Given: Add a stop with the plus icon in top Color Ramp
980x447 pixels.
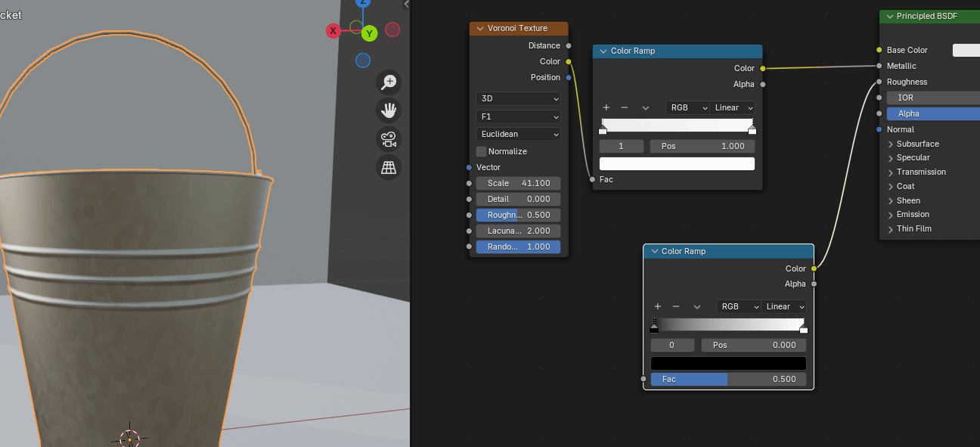Looking at the screenshot, I should [606, 107].
